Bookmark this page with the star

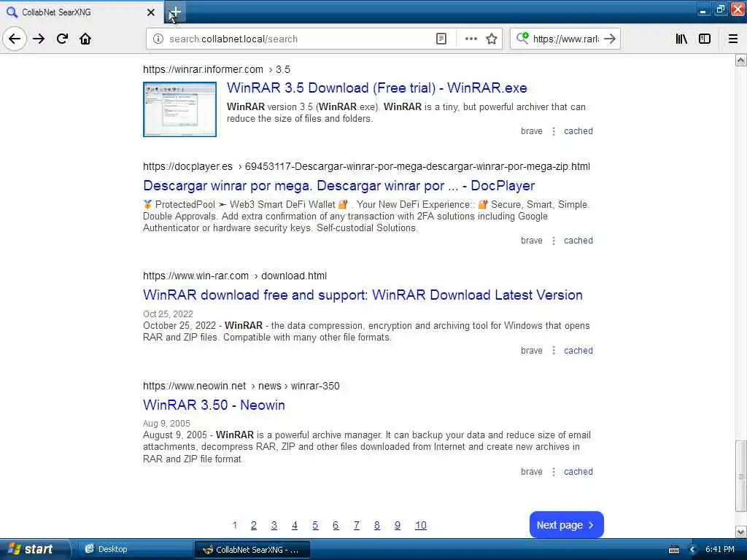[x=492, y=39]
